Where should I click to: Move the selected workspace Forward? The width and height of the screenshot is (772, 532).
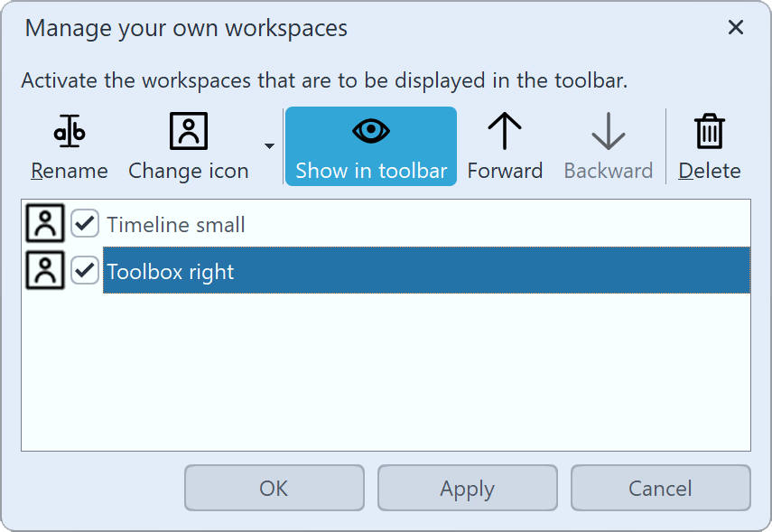[x=506, y=145]
